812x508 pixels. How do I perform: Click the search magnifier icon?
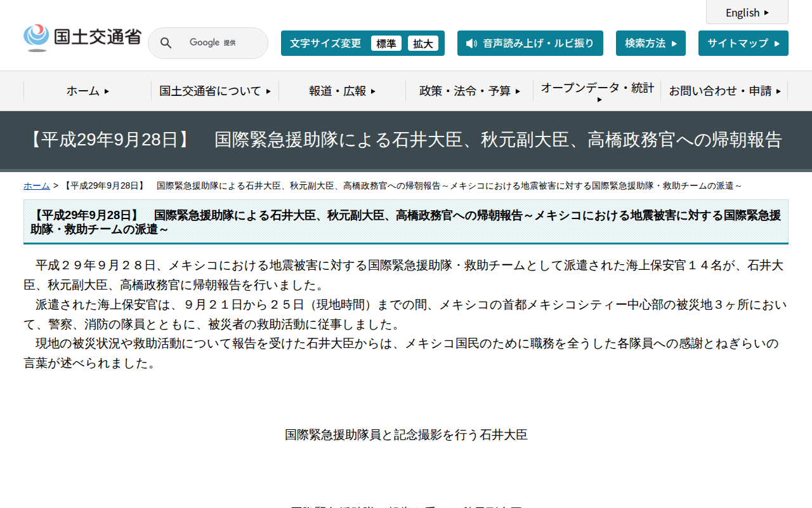tap(166, 43)
